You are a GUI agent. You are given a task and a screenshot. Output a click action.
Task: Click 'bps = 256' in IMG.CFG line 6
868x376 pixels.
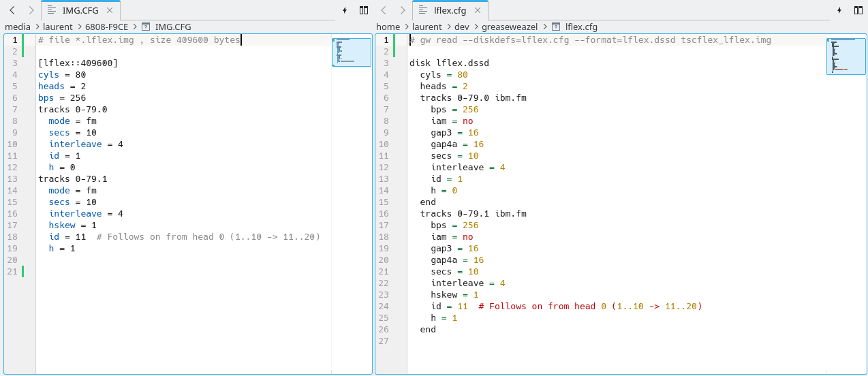[x=62, y=98]
